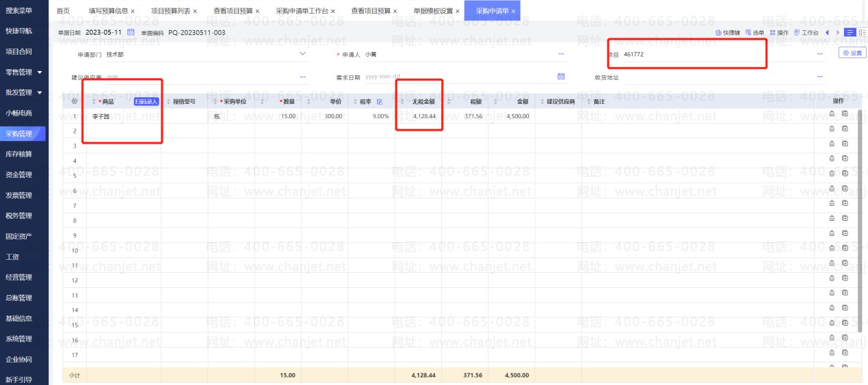Click the 设置 settings button
Viewport: 868px width, 385px height.
pyautogui.click(x=852, y=53)
